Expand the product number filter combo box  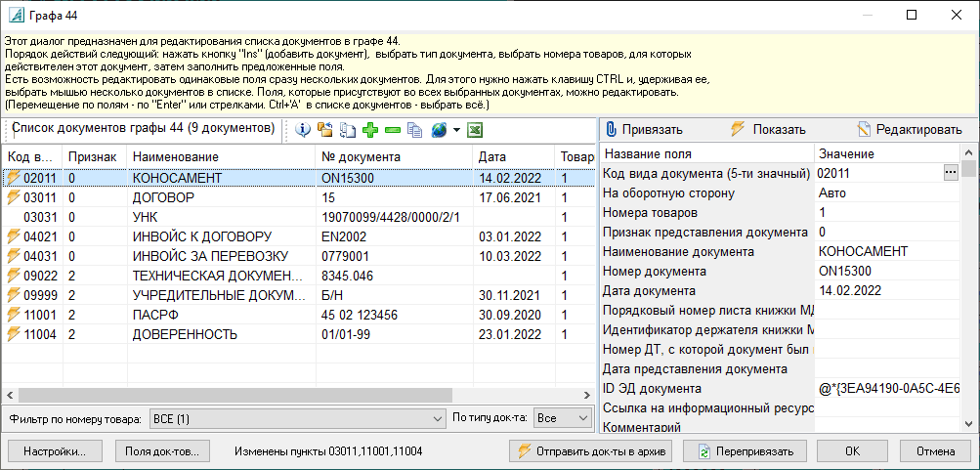click(x=437, y=418)
